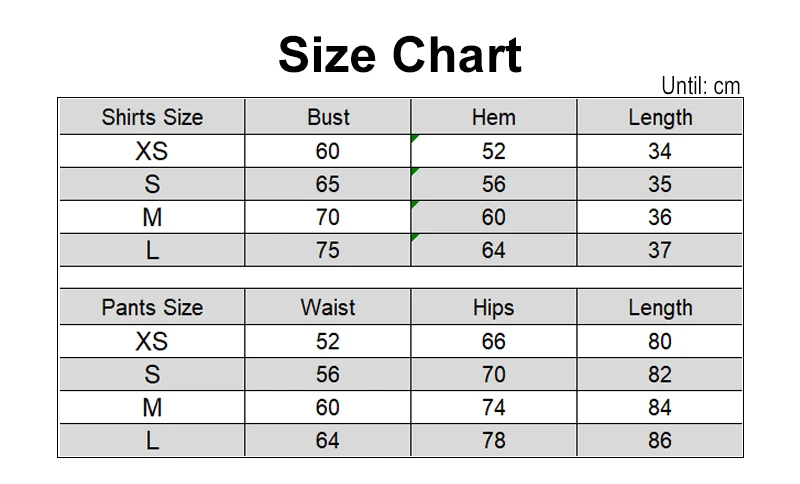Click the pants Length cell showing 86
Image resolution: width=800 pixels, height=484 pixels.
tap(660, 440)
